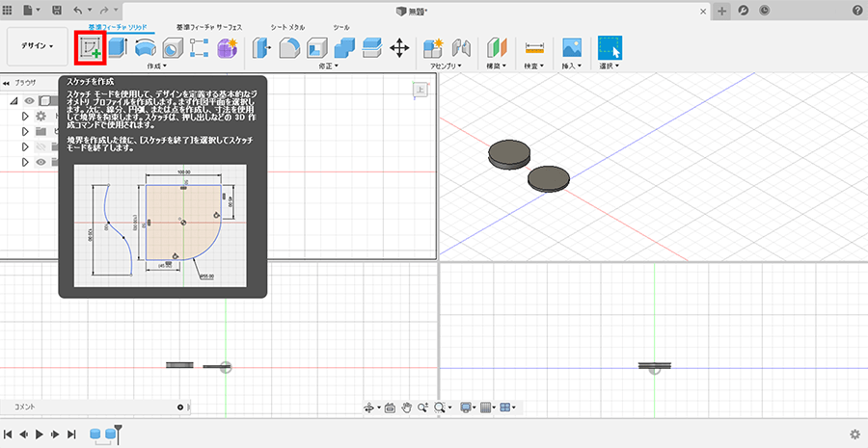Open the job status clock icon

tap(765, 10)
